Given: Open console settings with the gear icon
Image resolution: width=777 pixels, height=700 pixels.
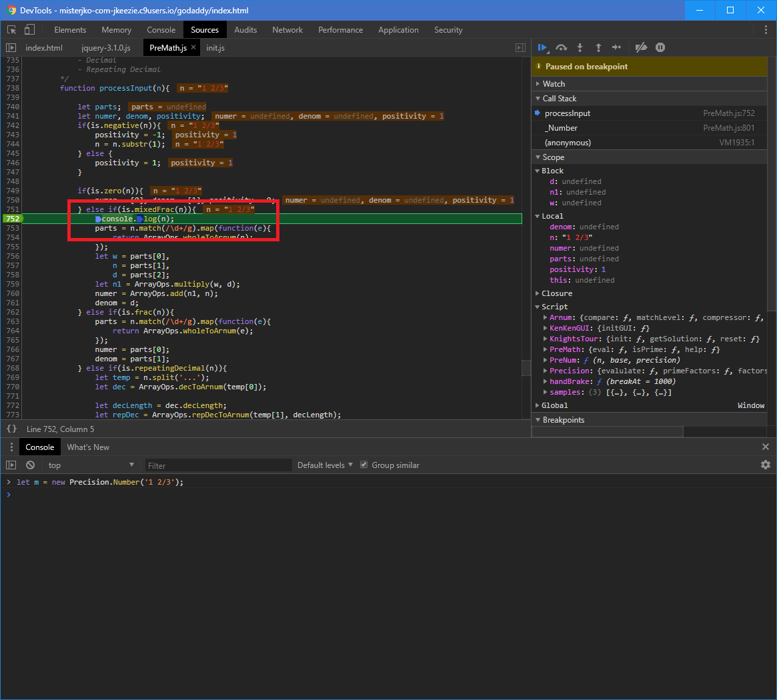Looking at the screenshot, I should (x=766, y=465).
